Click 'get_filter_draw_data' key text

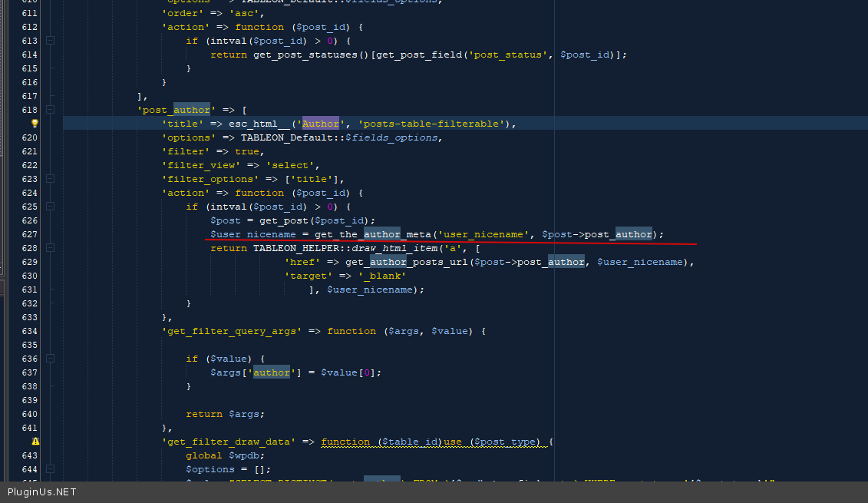pyautogui.click(x=229, y=442)
